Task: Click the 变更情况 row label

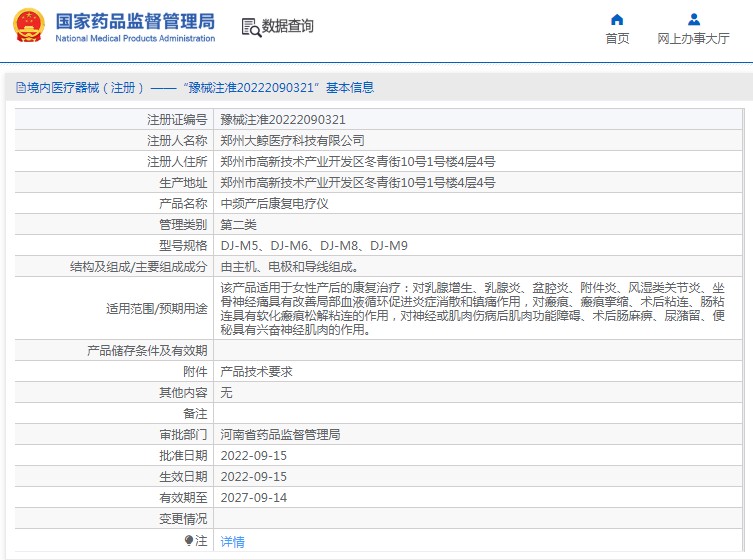Action: 183,519
